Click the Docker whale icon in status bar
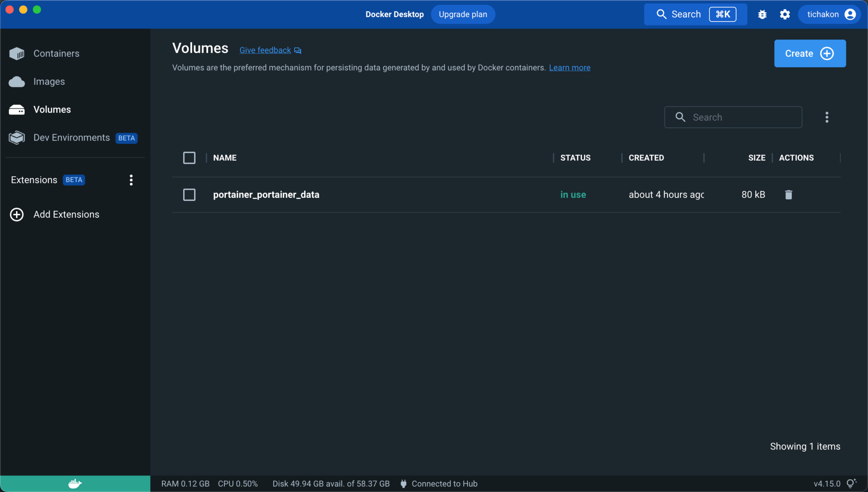 pyautogui.click(x=75, y=484)
